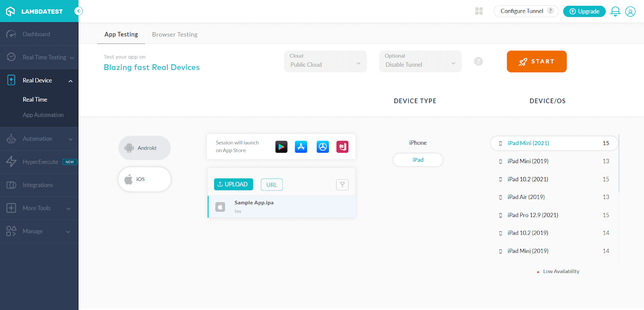The width and height of the screenshot is (644, 310).
Task: Select the Android platform option
Action: 144,148
